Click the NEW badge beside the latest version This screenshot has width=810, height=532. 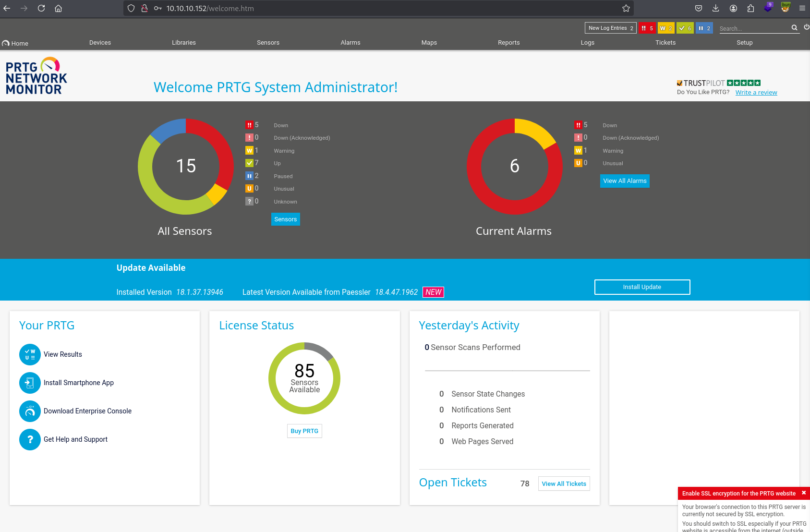pos(433,292)
